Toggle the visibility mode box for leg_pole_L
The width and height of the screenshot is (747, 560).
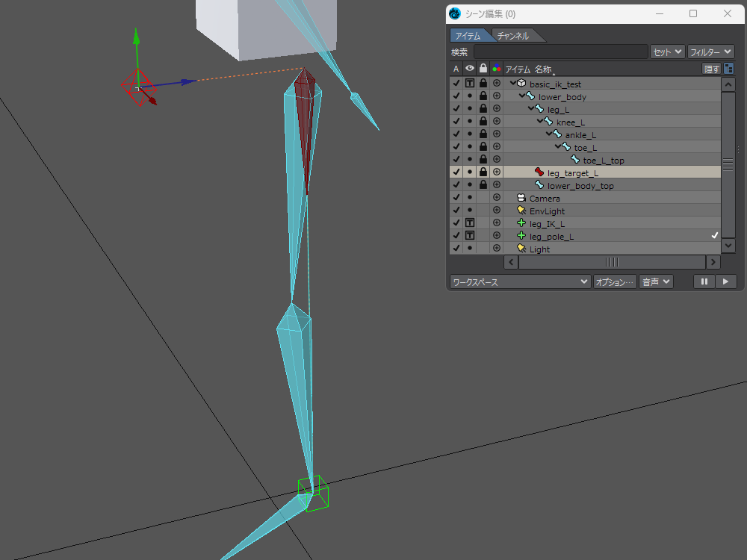tap(470, 236)
